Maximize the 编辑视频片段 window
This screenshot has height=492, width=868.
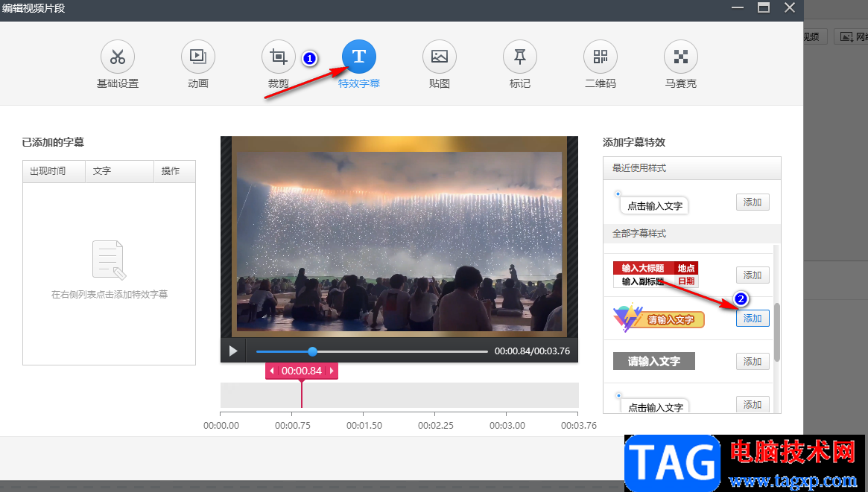(x=764, y=7)
